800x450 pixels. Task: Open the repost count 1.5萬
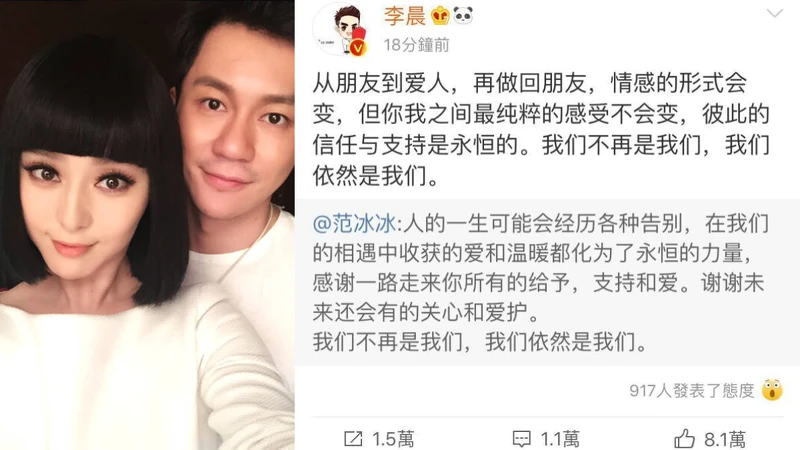coord(393,439)
